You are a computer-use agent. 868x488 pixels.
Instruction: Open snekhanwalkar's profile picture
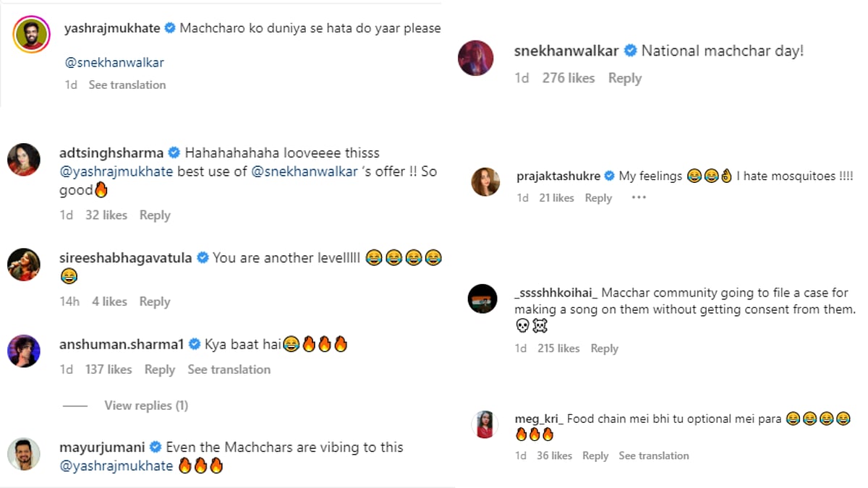pos(476,58)
